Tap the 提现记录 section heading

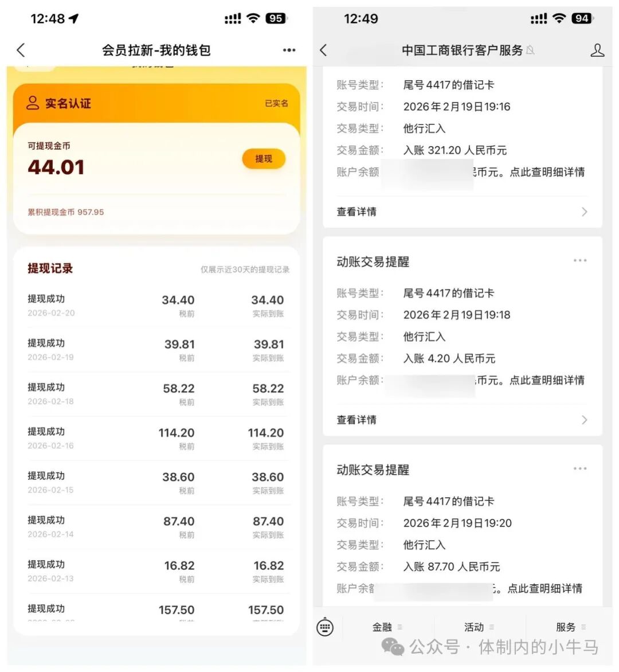(x=50, y=268)
